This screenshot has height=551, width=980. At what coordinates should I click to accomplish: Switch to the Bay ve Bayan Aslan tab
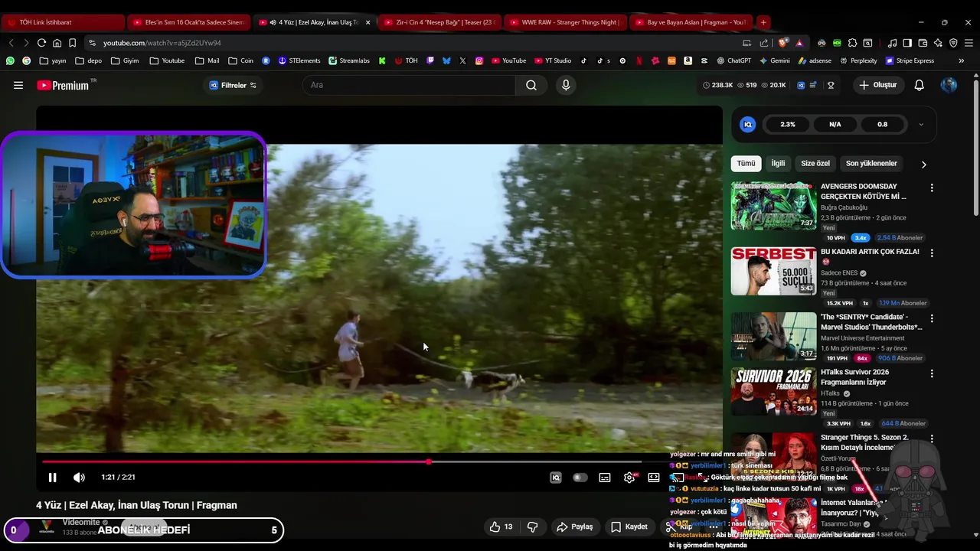[x=691, y=22]
